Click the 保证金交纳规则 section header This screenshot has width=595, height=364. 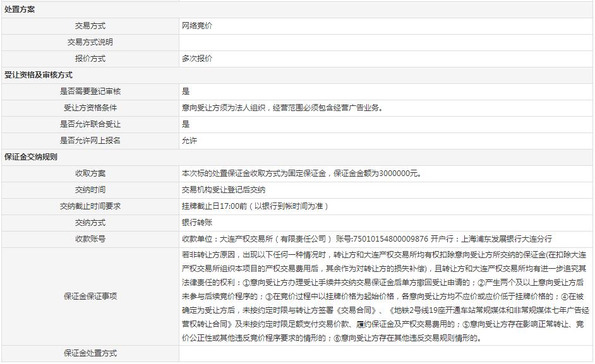(31, 157)
